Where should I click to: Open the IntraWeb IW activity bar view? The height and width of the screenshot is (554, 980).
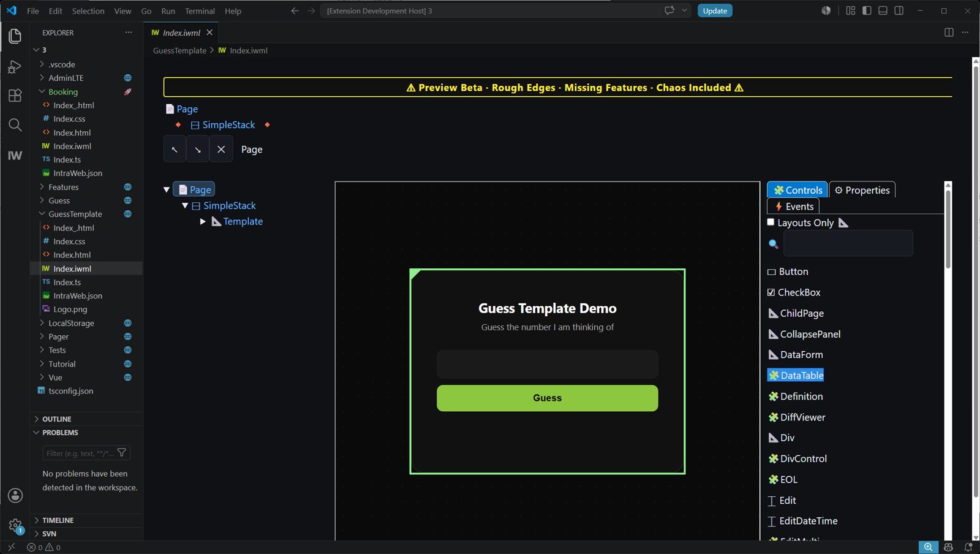[x=15, y=156]
